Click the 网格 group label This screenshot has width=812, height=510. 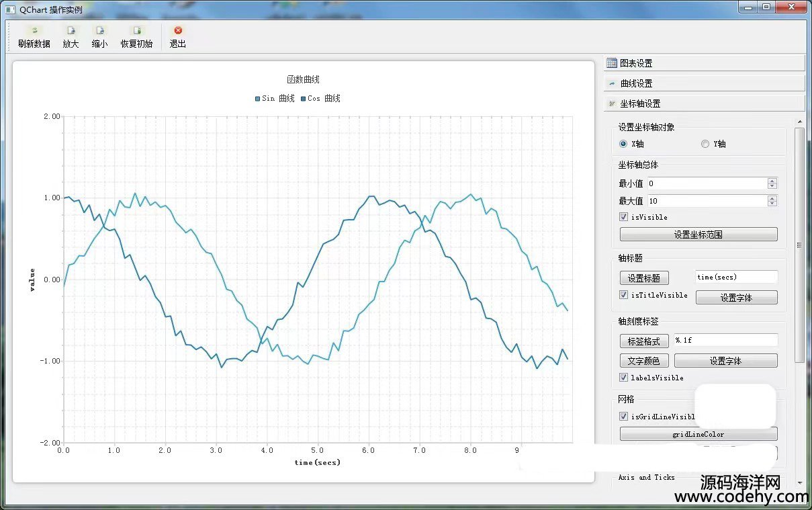626,399
